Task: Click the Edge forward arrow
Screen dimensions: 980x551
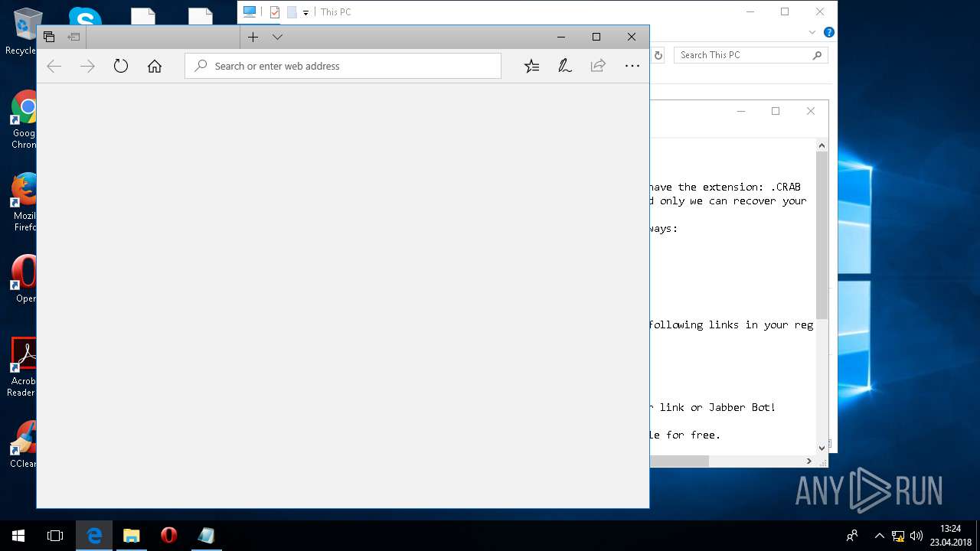Action: coord(87,66)
